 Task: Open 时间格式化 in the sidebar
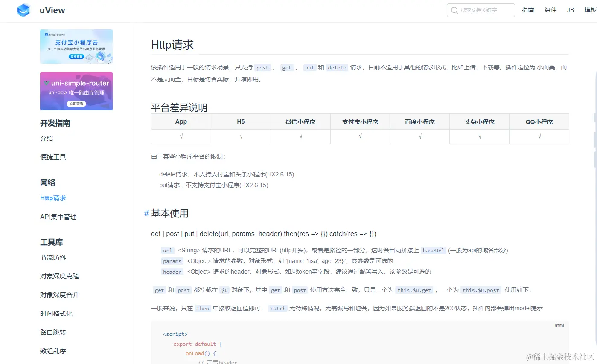point(56,314)
